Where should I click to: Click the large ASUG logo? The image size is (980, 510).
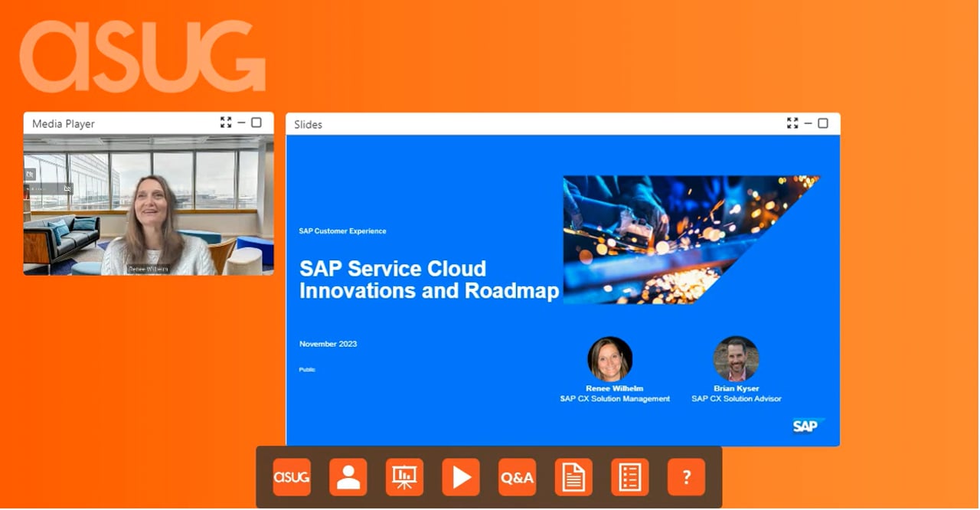[142, 57]
